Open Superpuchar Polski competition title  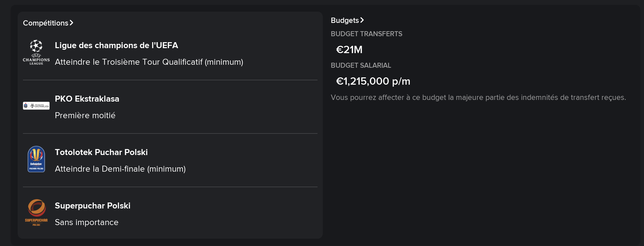[93, 206]
